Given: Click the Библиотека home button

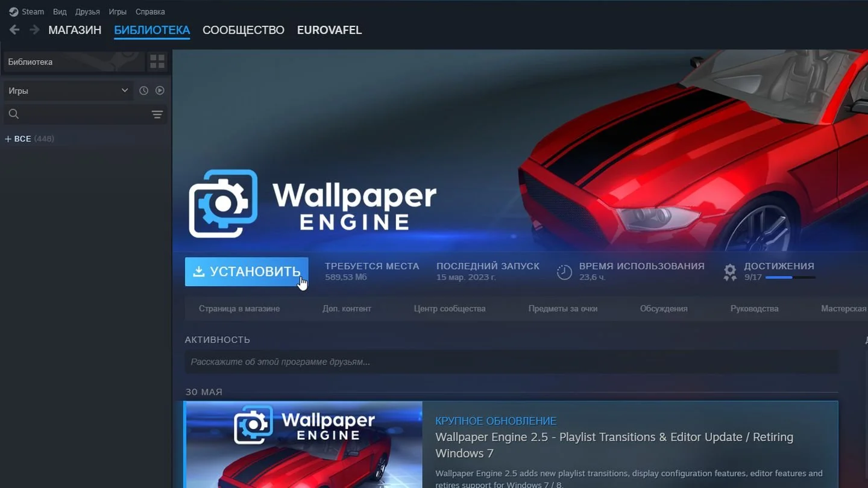Looking at the screenshot, I should click(74, 62).
